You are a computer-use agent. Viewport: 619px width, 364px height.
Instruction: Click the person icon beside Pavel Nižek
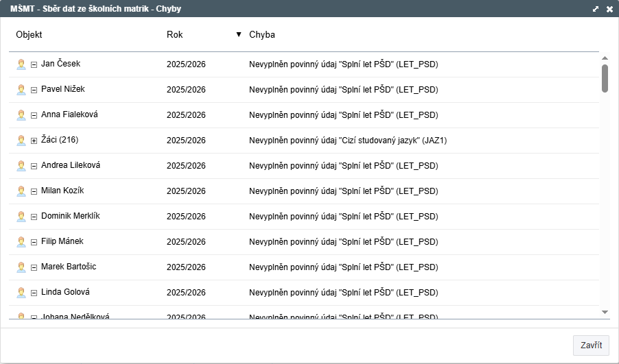pyautogui.click(x=21, y=90)
